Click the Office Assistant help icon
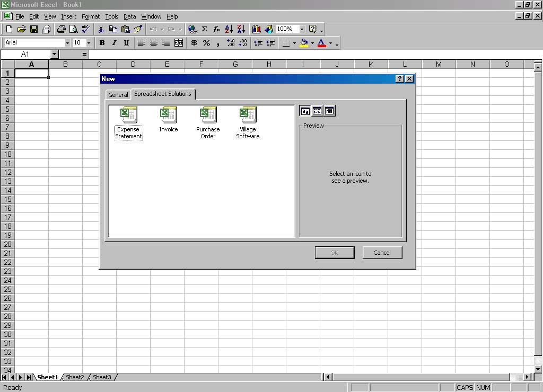Screen dimensions: 543x392 (x=313, y=29)
